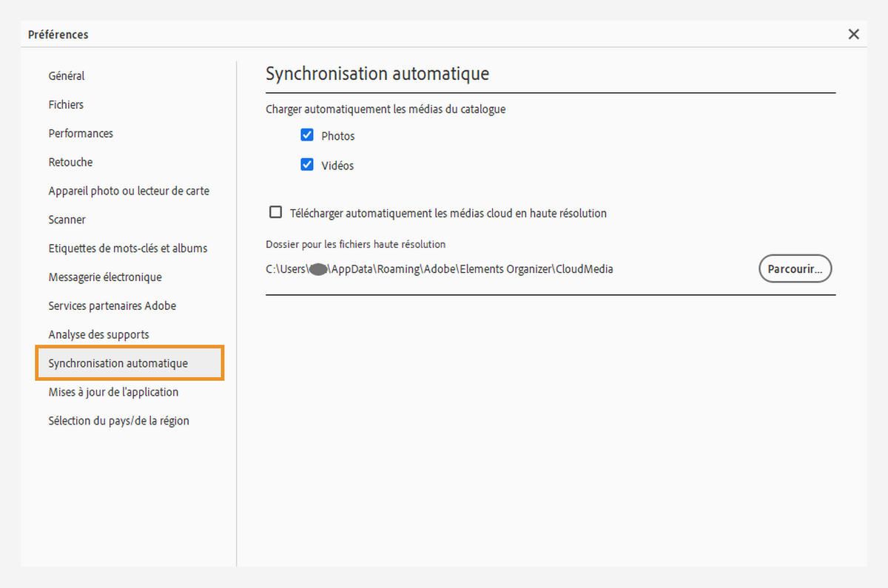
Task: Open the Performances settings
Action: point(81,133)
